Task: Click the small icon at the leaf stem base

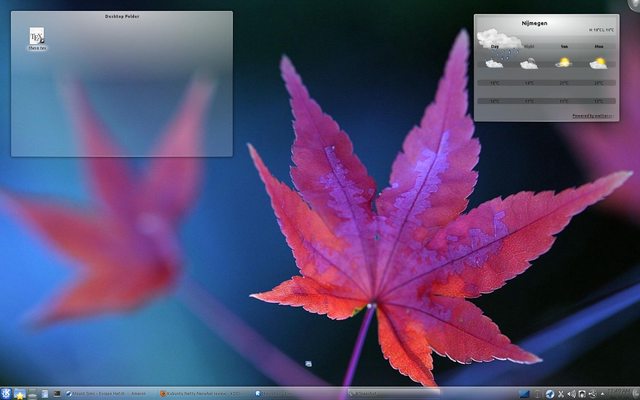Action: (309, 364)
